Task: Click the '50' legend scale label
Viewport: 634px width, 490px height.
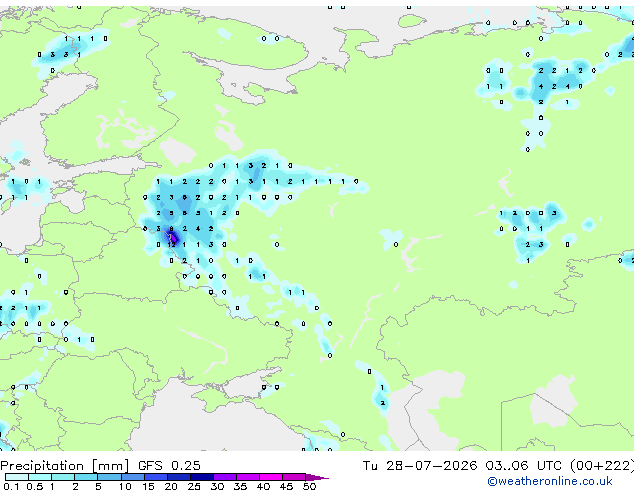Action: pos(309,486)
